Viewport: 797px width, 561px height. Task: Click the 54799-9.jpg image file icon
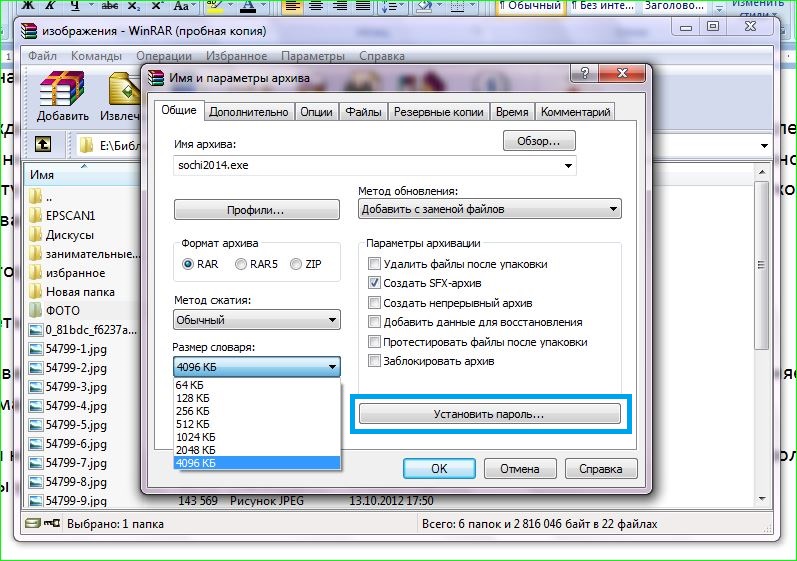36,501
